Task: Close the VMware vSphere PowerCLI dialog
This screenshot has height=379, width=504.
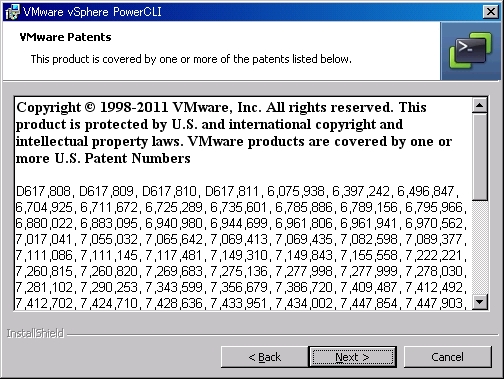Action: (x=491, y=12)
